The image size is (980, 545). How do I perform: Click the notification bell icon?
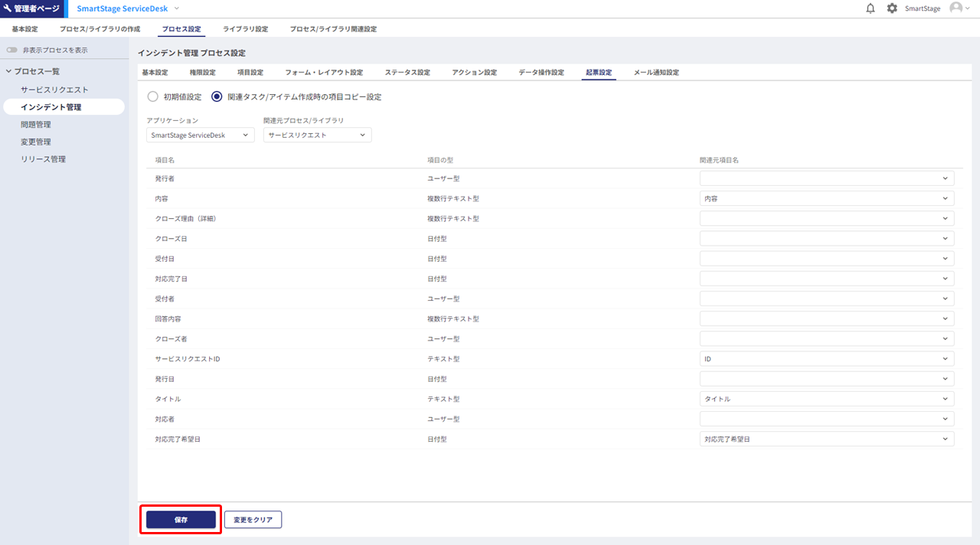(x=871, y=8)
